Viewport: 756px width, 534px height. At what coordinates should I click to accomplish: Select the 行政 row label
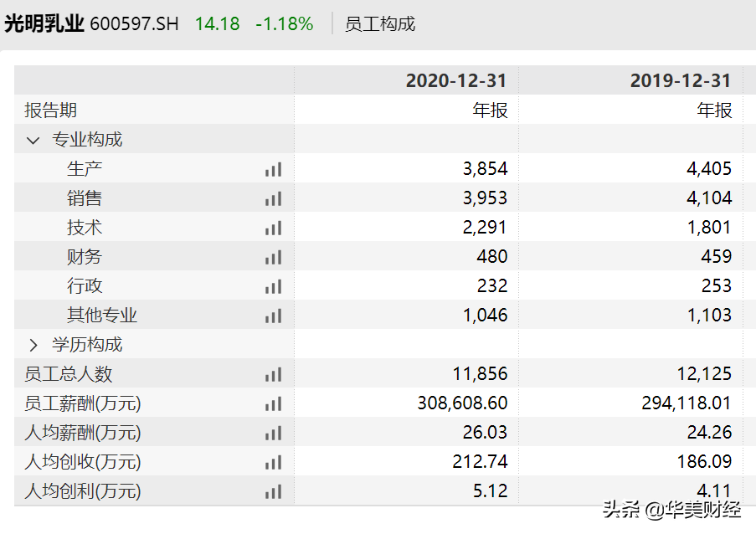tap(85, 286)
